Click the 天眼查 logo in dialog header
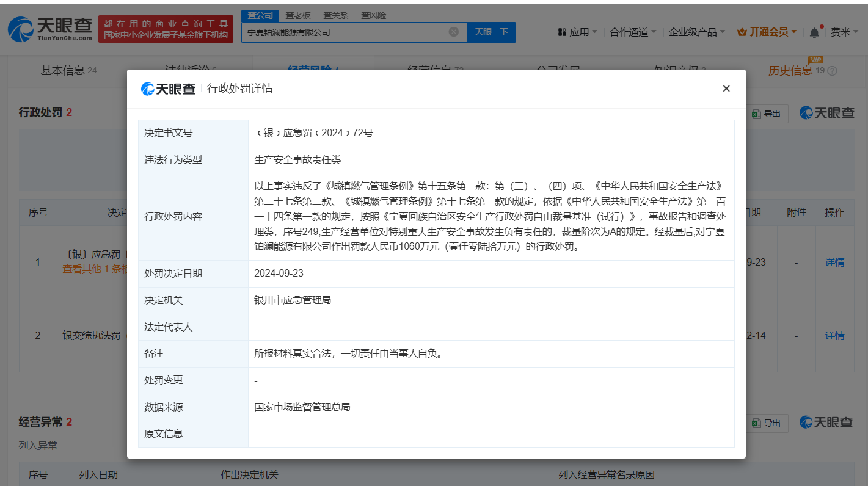 [169, 89]
